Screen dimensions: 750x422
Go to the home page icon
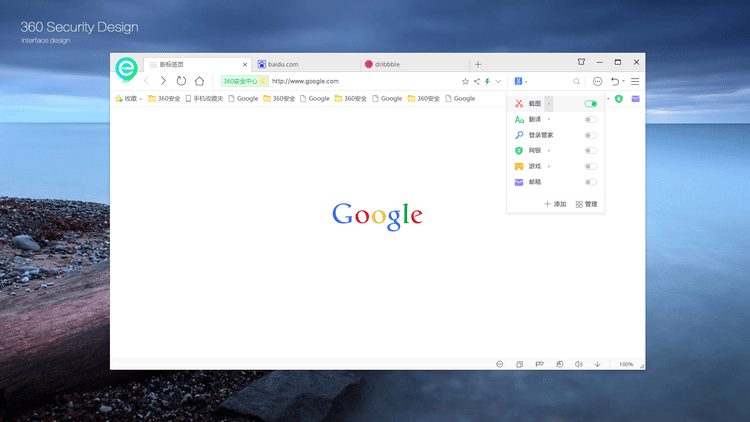(x=200, y=81)
